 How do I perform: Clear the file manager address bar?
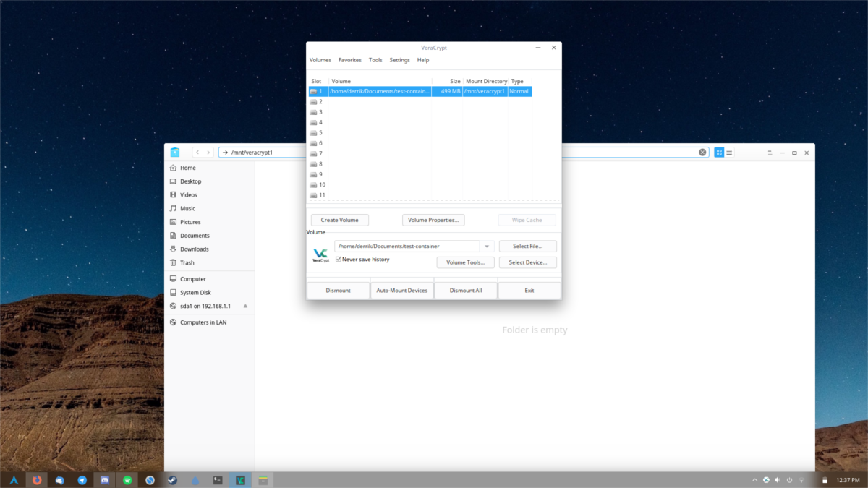(x=702, y=153)
